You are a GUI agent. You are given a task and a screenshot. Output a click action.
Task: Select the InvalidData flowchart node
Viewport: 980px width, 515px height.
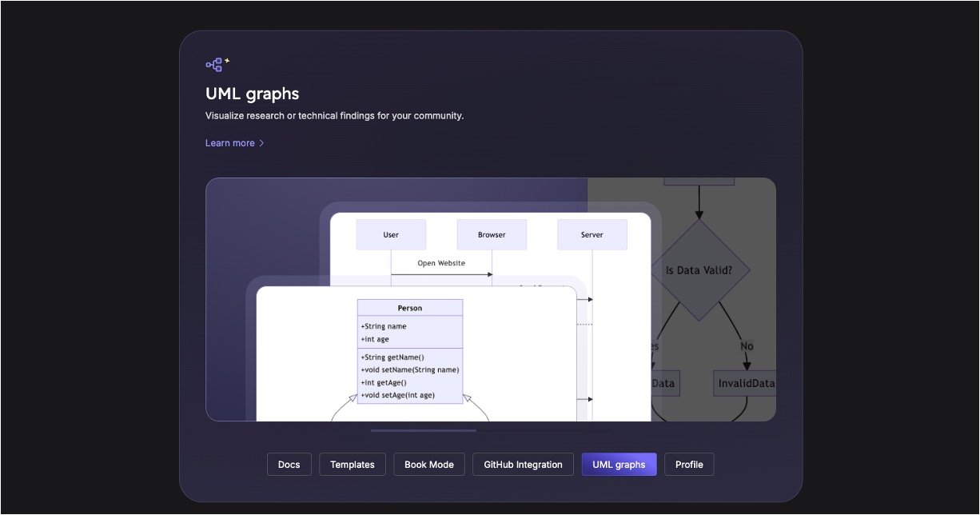[x=745, y=383]
